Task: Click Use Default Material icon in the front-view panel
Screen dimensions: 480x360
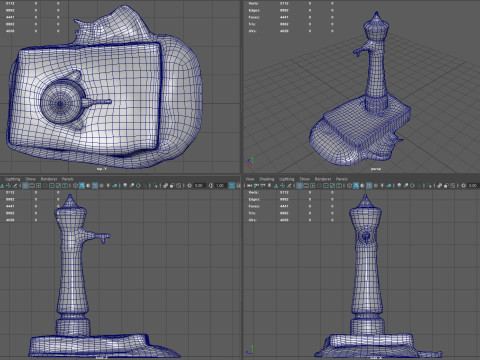Action: coord(362,185)
